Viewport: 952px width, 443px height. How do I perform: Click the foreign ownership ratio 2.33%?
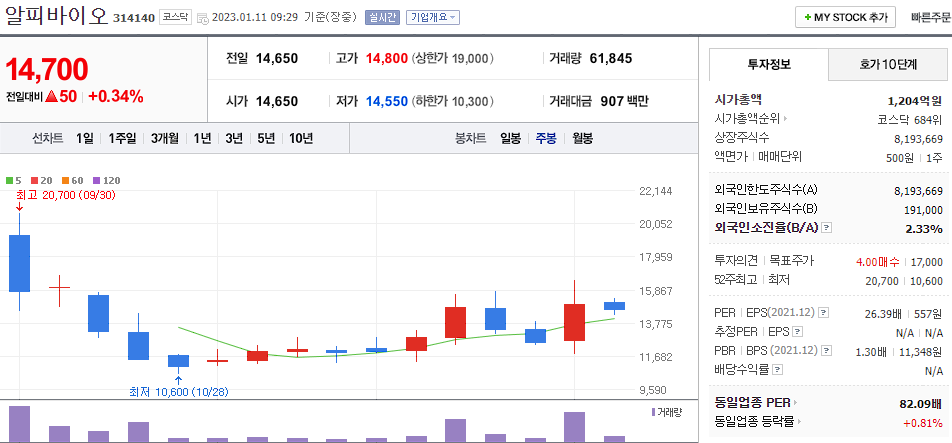926,229
